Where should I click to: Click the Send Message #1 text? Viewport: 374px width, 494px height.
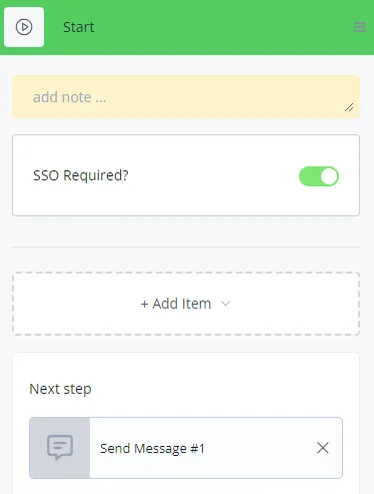pos(152,448)
